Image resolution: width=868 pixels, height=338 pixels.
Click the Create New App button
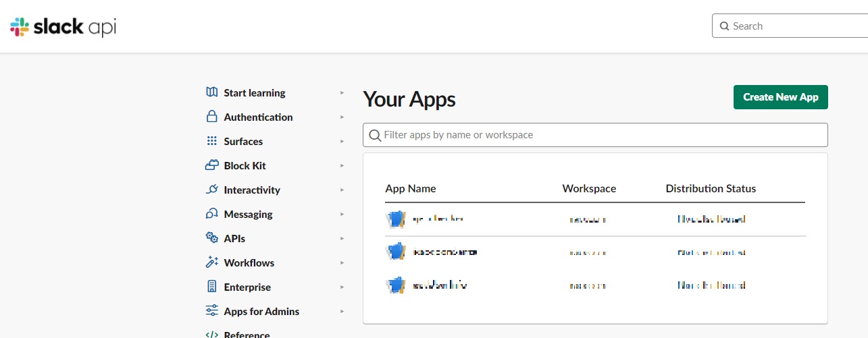780,97
